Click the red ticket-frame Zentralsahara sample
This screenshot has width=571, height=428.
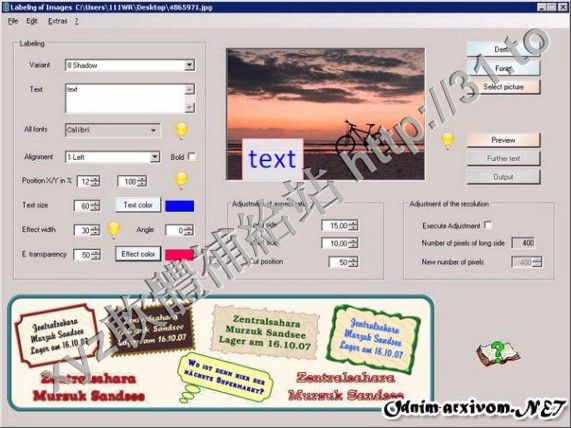tap(56, 335)
